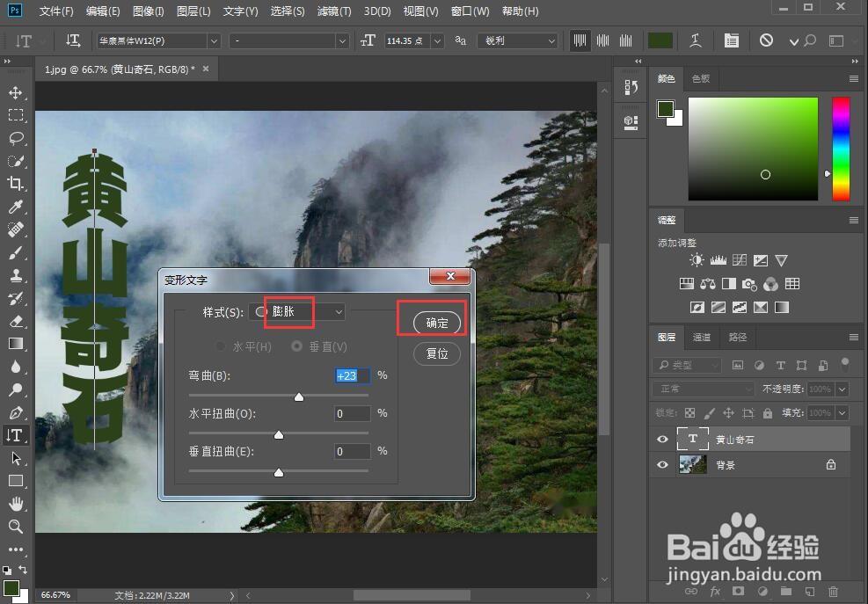The height and width of the screenshot is (604, 868).
Task: Close the 变形文字 dialog
Action: 450,276
